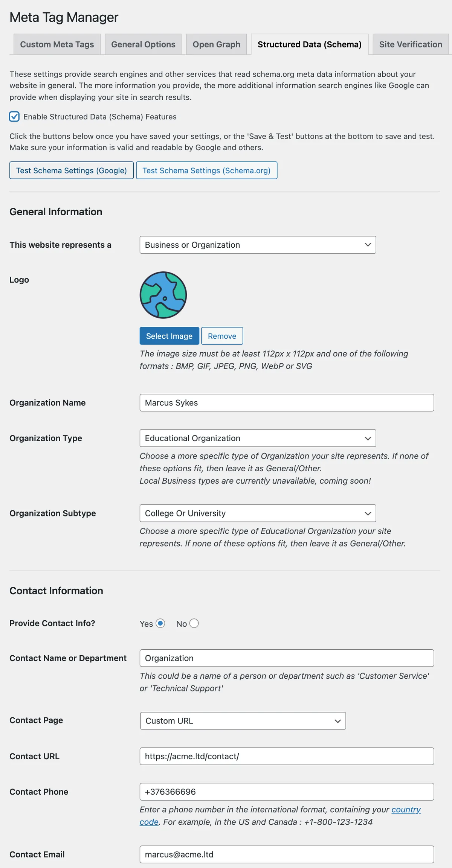Click the Select Image button
452x868 pixels.
point(169,336)
